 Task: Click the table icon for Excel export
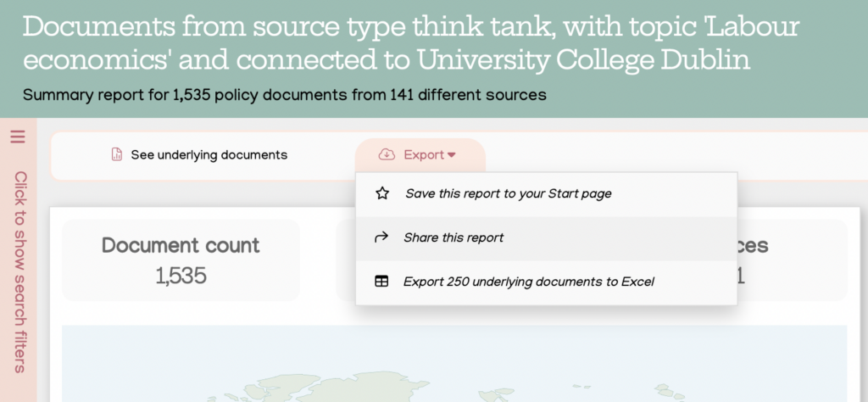pyautogui.click(x=381, y=282)
